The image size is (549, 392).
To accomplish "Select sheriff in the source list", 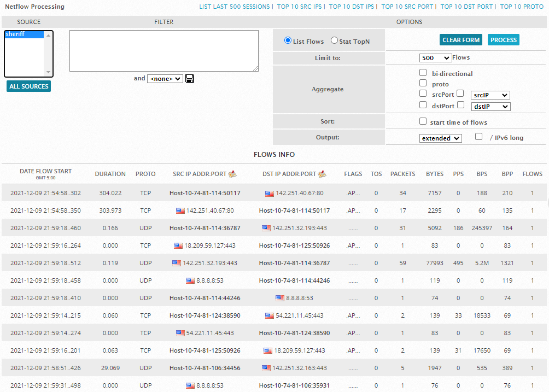I will (24, 34).
